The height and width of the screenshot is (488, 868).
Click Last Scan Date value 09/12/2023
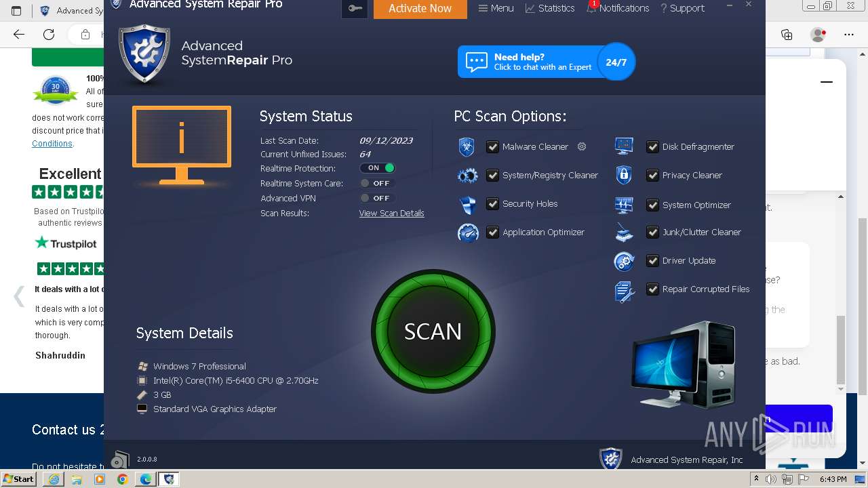tap(386, 140)
